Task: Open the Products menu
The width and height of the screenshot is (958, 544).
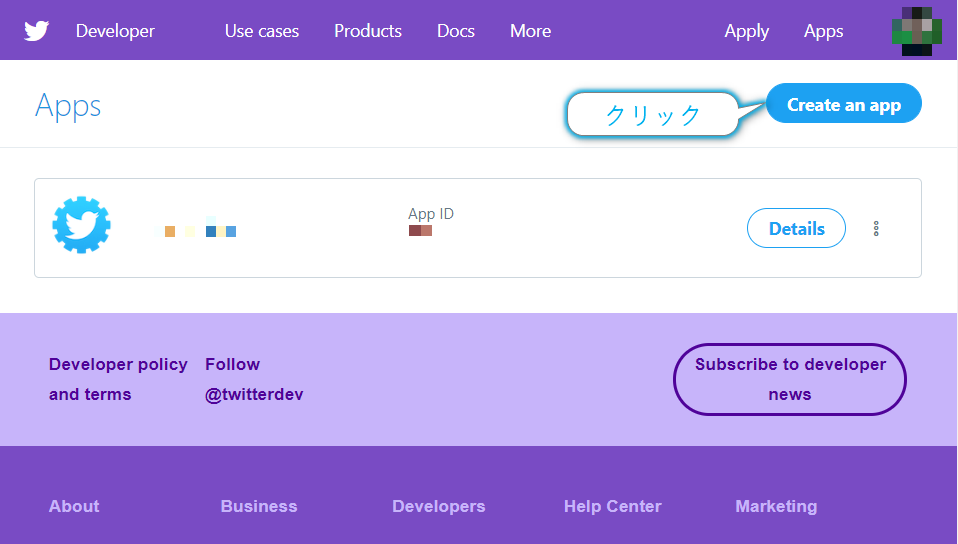Action: (368, 31)
